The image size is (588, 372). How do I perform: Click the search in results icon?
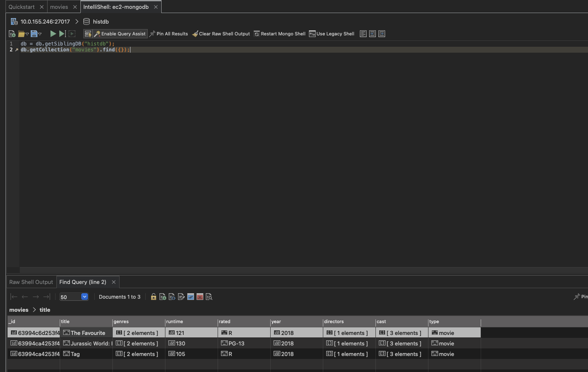[209, 297]
